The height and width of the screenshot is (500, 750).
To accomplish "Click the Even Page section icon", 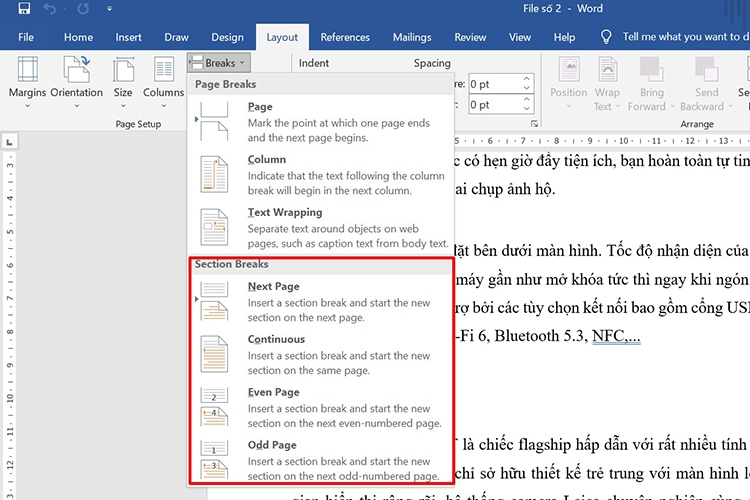I will pos(214,407).
